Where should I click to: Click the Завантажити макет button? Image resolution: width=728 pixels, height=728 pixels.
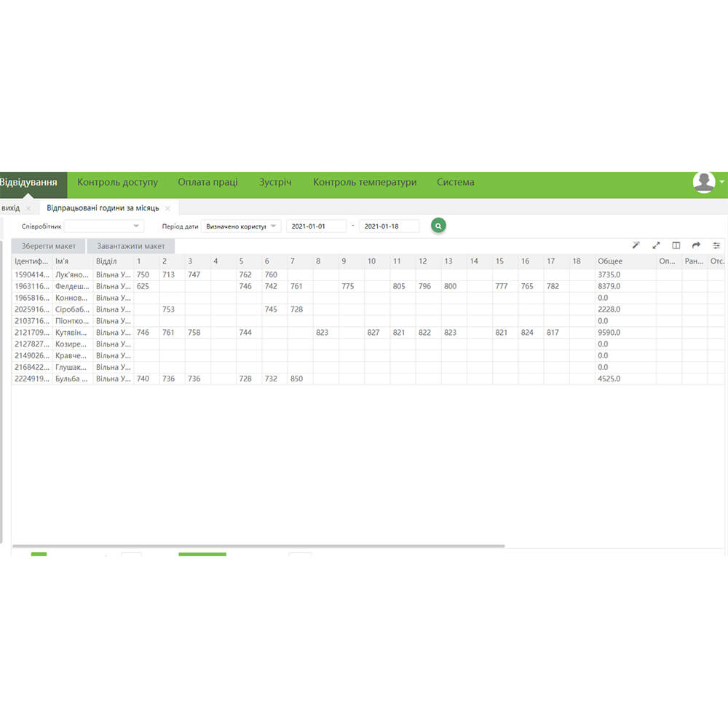(131, 246)
